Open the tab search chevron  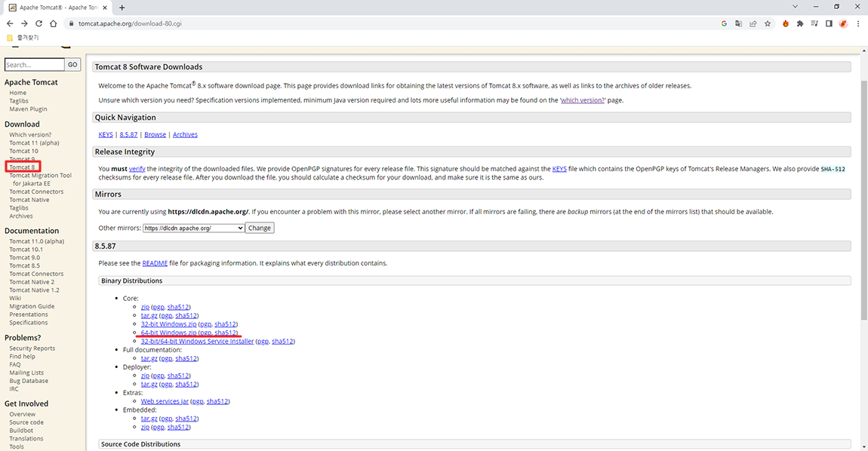795,7
